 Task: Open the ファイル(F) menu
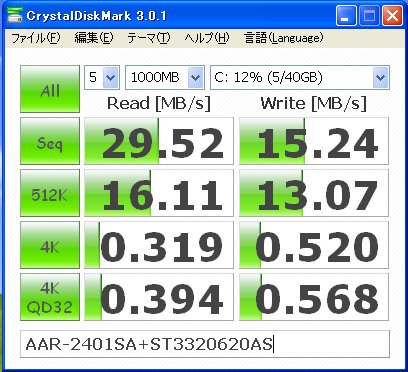36,38
